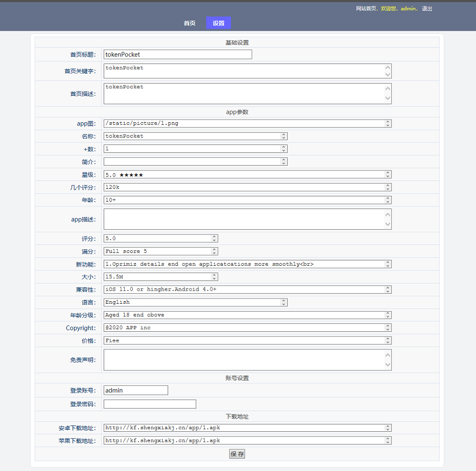
Task: Log out using the 退出 link
Action: click(x=427, y=8)
